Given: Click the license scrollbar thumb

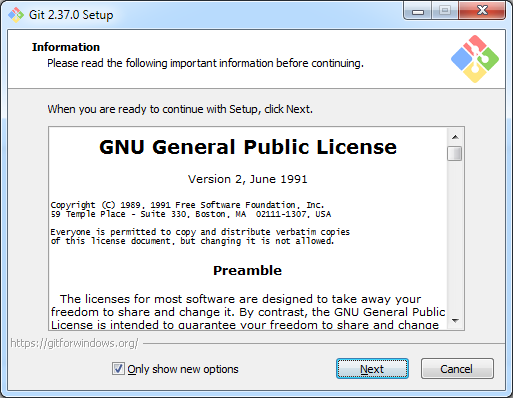Looking at the screenshot, I should click(455, 153).
